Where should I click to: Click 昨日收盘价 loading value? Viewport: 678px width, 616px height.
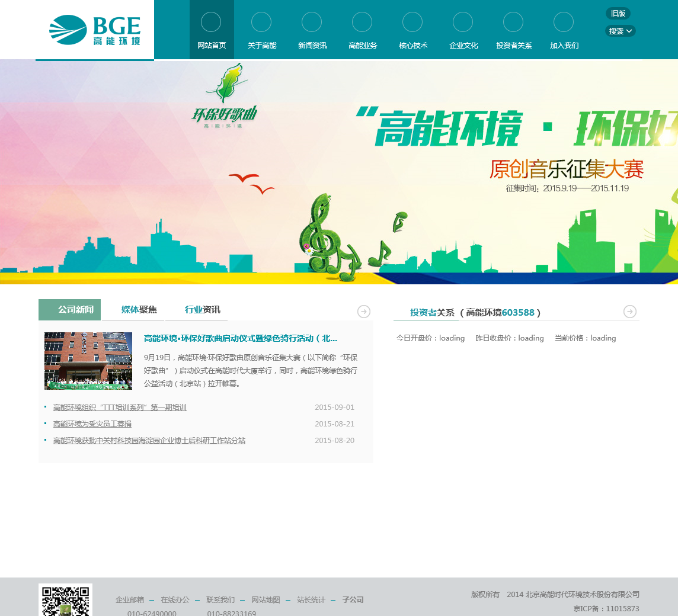coord(531,338)
